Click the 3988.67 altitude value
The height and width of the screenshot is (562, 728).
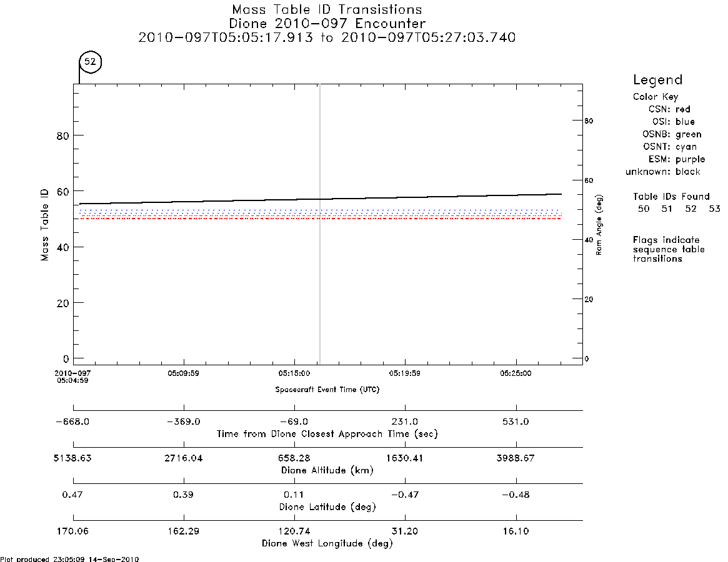coord(516,458)
